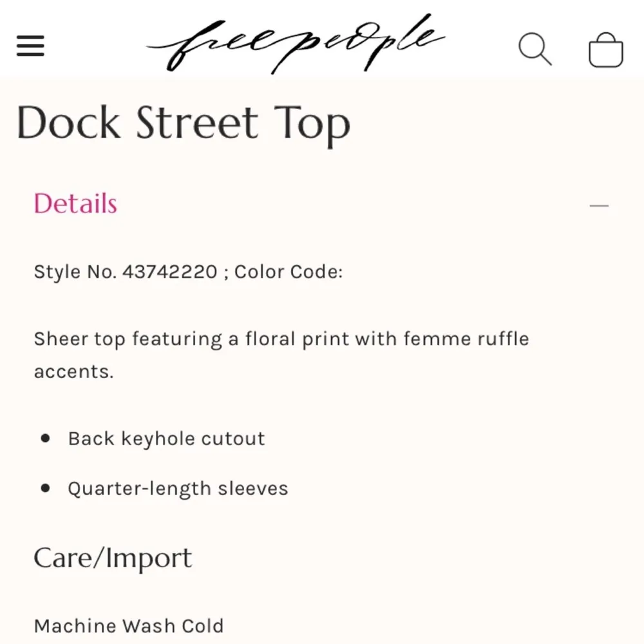Click the Machine Wash Cold care instruction
Image resolution: width=644 pixels, height=644 pixels.
point(128,625)
